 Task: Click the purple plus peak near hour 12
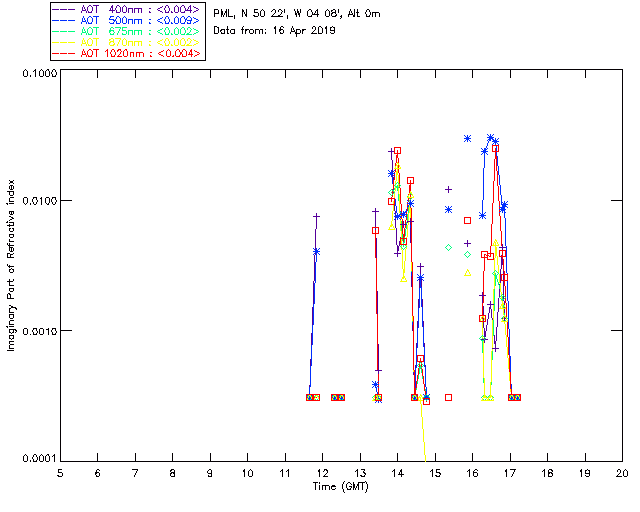[x=317, y=216]
